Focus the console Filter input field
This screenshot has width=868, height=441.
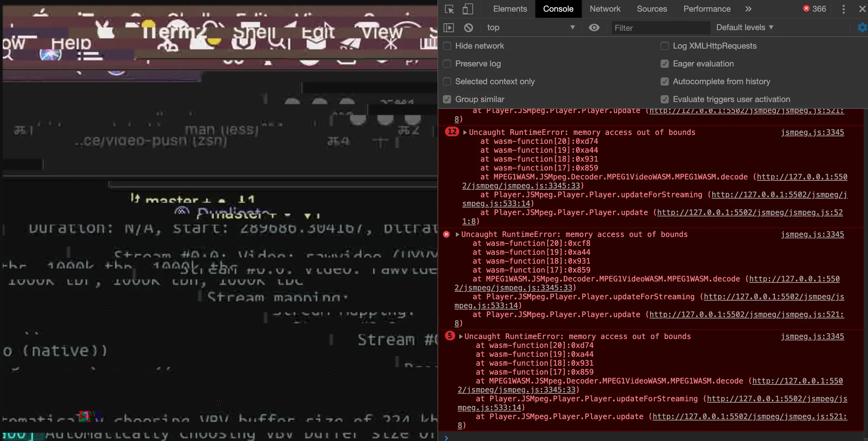(661, 28)
